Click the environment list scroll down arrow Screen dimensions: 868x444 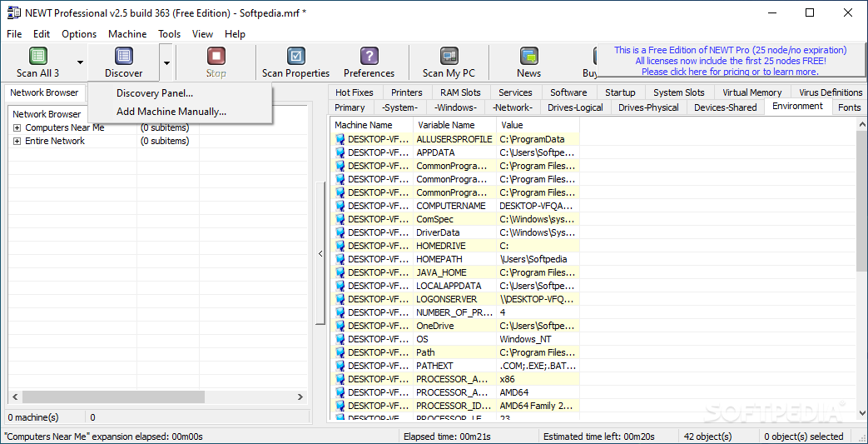click(x=862, y=412)
